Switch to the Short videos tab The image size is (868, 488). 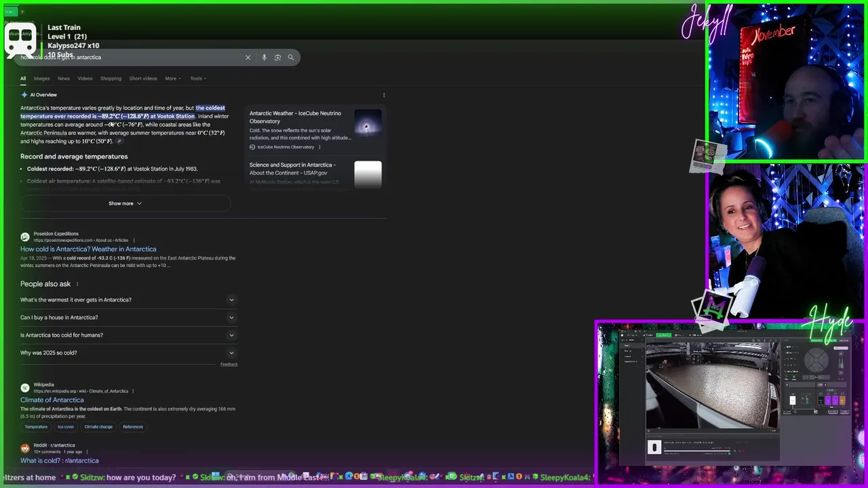click(143, 79)
